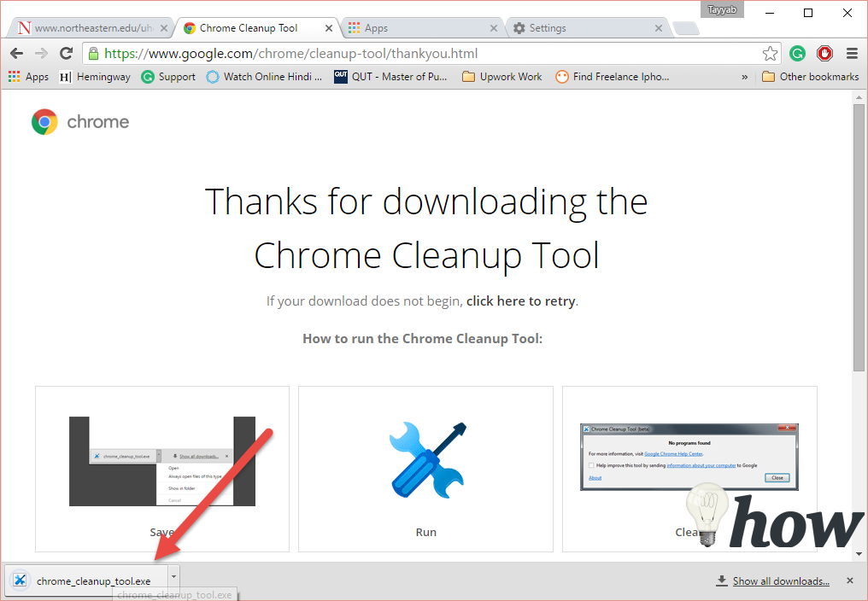The image size is (868, 601).
Task: Bookmark this page with the star icon
Action: coord(770,53)
